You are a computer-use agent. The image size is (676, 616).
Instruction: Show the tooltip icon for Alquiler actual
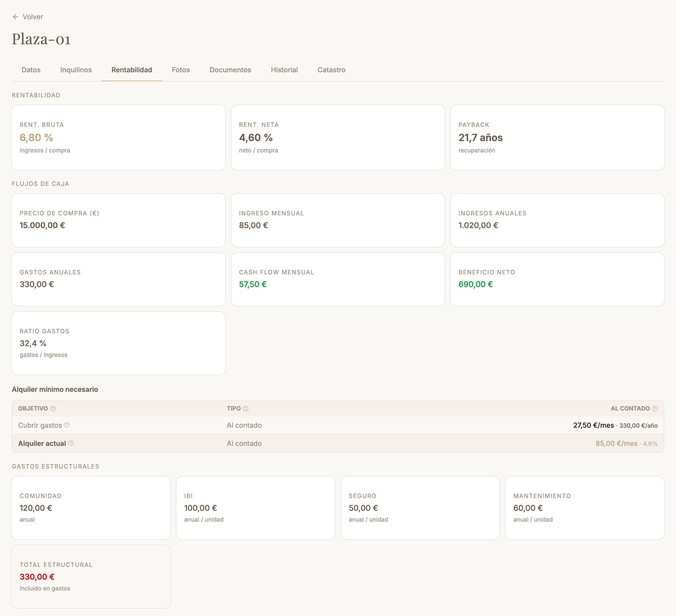coord(71,443)
